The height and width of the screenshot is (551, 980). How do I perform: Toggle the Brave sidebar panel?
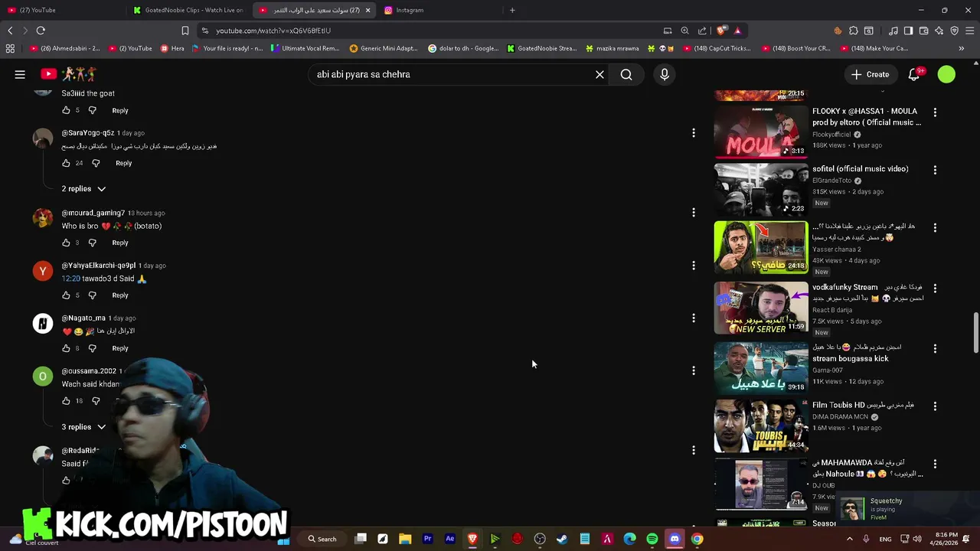tap(908, 31)
